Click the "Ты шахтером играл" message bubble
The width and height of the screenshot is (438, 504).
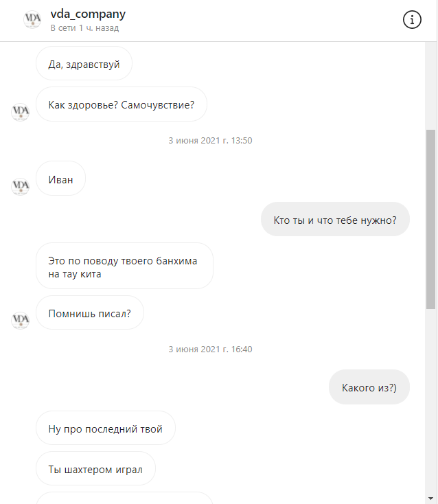pos(95,469)
